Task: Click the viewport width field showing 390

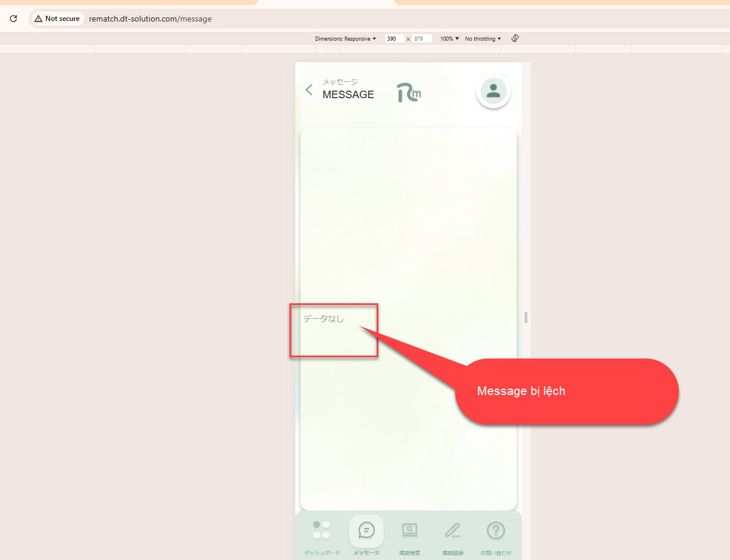Action: coord(394,39)
